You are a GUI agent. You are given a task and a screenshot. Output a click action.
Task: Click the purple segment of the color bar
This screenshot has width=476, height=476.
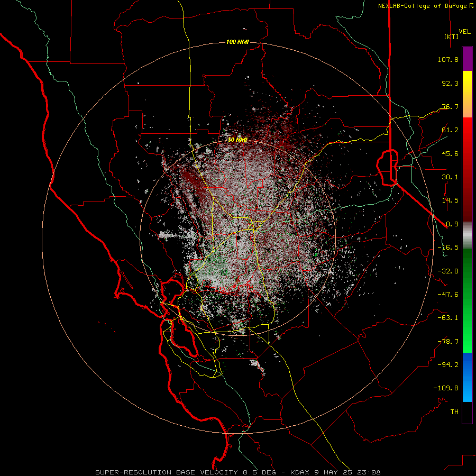click(x=467, y=59)
